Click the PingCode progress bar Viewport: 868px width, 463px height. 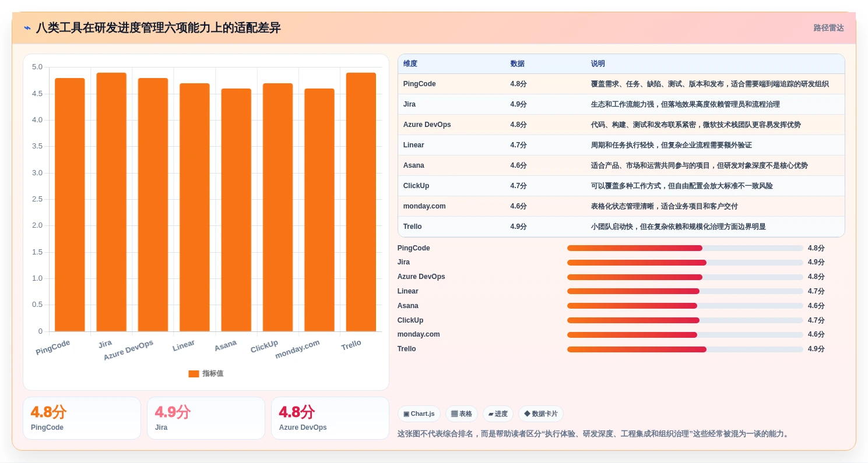click(685, 248)
